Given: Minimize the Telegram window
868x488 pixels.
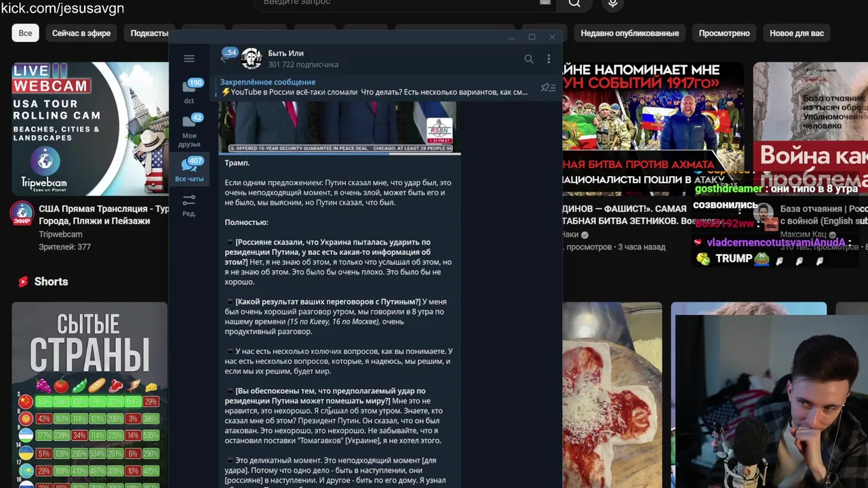Looking at the screenshot, I should pyautogui.click(x=511, y=37).
